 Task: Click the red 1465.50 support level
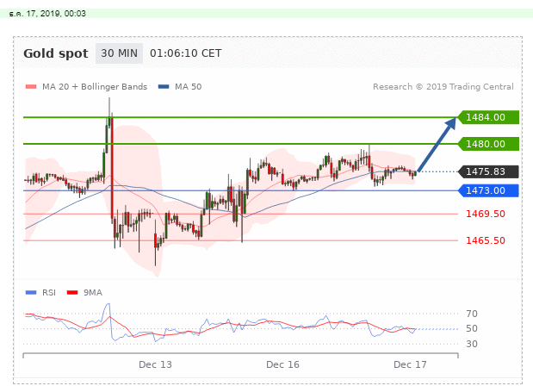point(486,240)
